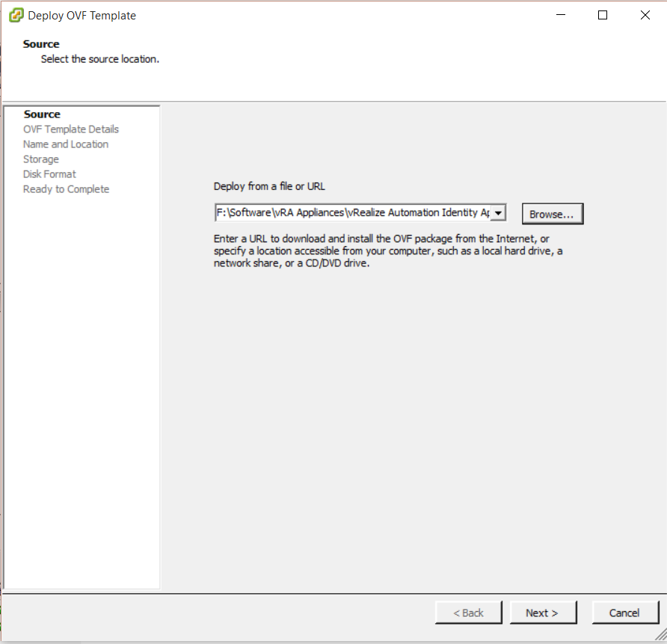Click the Browse... button
The width and height of the screenshot is (667, 644).
pos(552,214)
